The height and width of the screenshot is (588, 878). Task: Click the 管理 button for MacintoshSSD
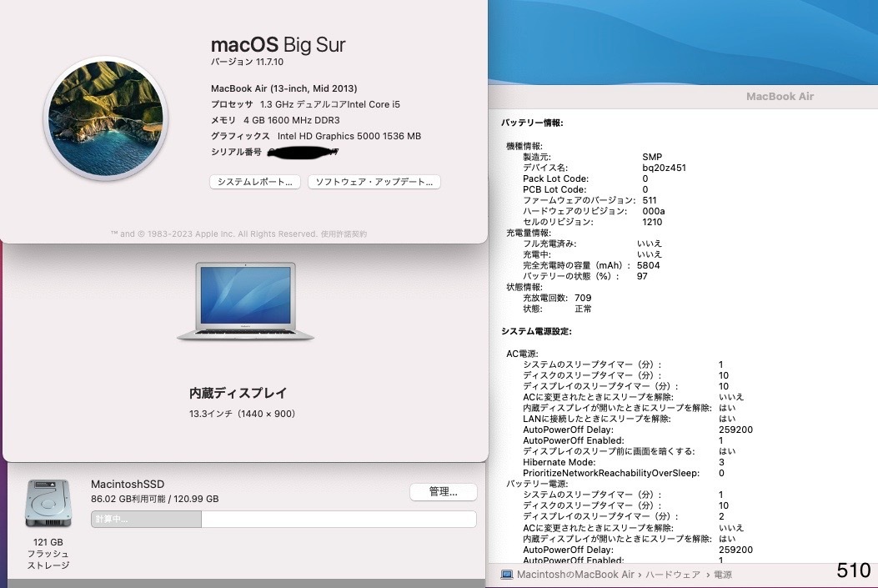(443, 492)
